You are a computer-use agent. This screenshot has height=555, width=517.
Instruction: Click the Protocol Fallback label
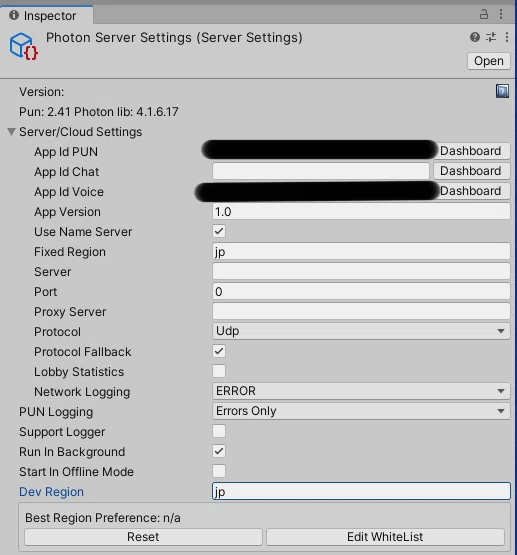[83, 352]
